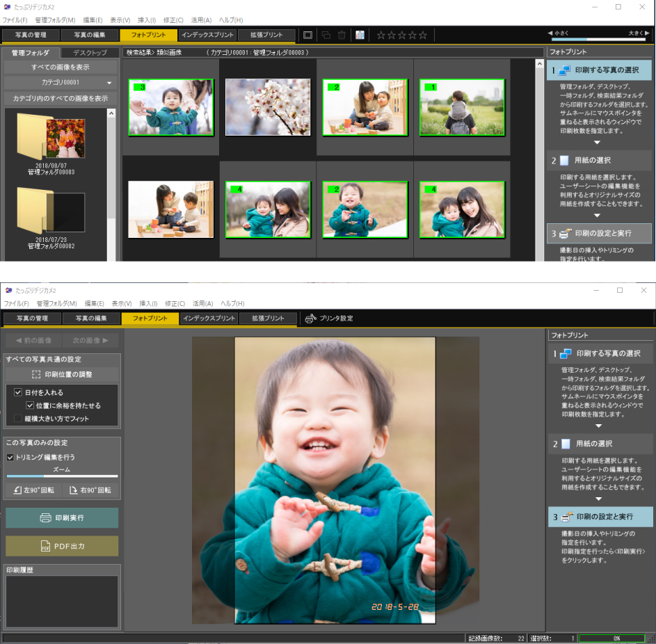Screen dimensions: 656x644
Task: Toggle the 位置に余裕を持たせる checkbox
Action: pos(30,405)
